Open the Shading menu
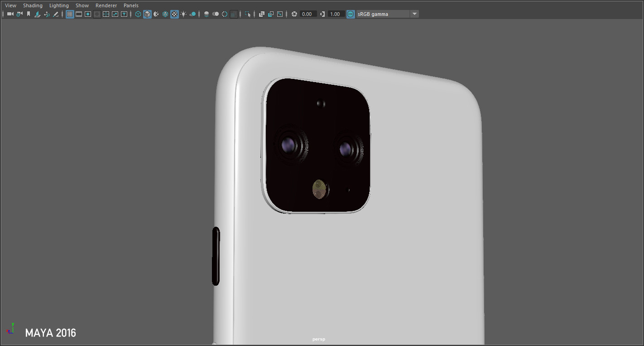644x346 pixels. click(33, 5)
